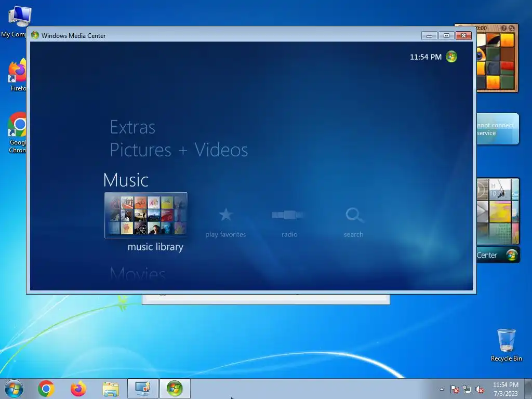Launch Firefox from the taskbar
The width and height of the screenshot is (532, 399).
(78, 389)
